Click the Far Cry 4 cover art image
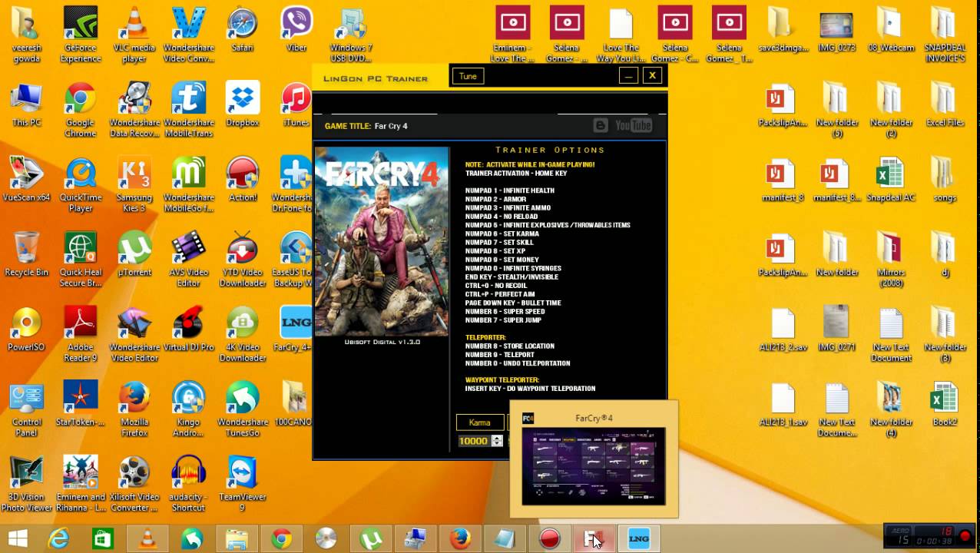Image resolution: width=980 pixels, height=553 pixels. point(382,241)
